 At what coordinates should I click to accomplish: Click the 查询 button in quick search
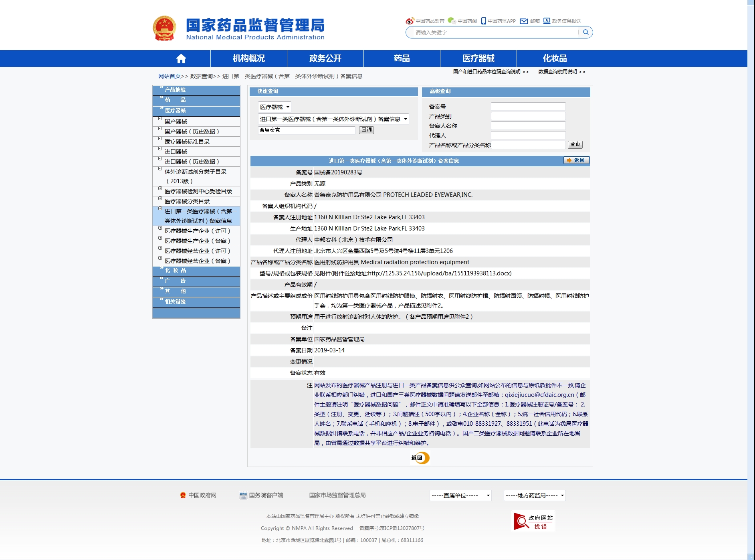coord(367,130)
